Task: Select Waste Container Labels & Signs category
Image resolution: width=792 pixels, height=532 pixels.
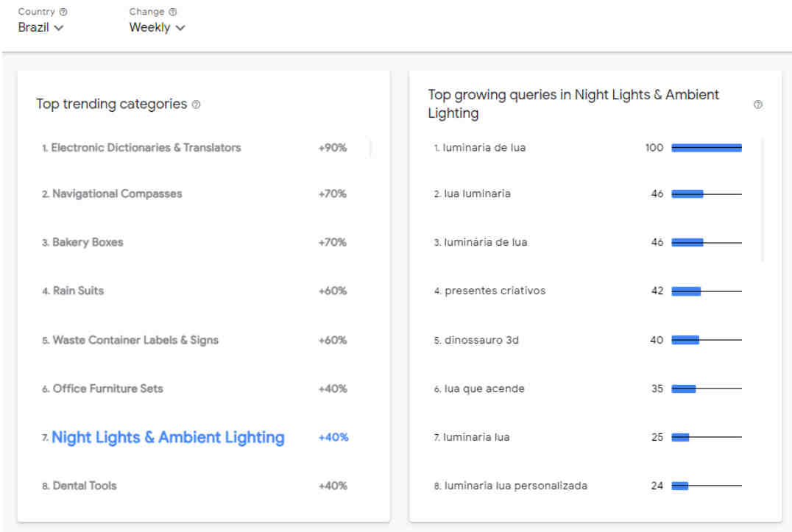Action: [135, 341]
